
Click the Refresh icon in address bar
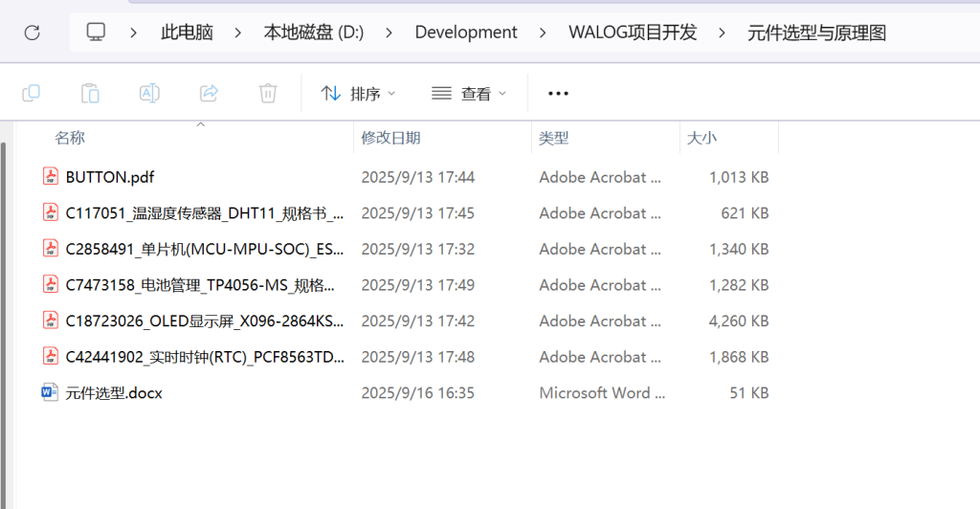[x=32, y=33]
